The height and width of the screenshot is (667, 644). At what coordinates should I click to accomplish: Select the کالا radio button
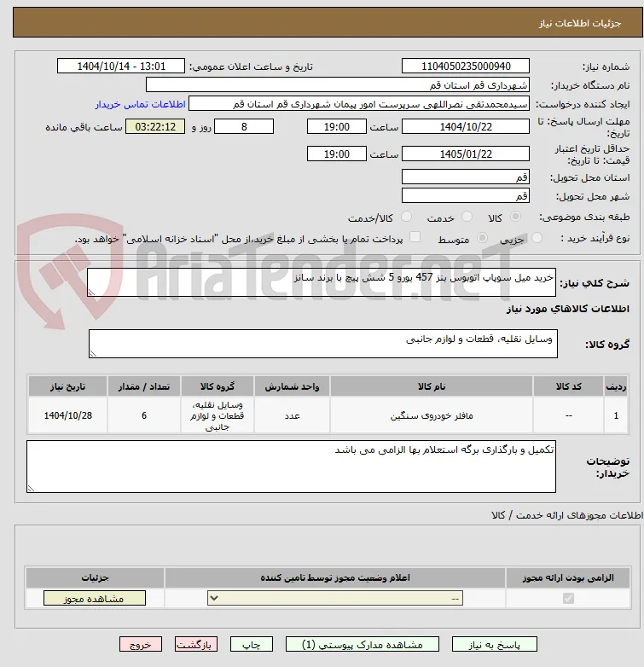click(515, 217)
